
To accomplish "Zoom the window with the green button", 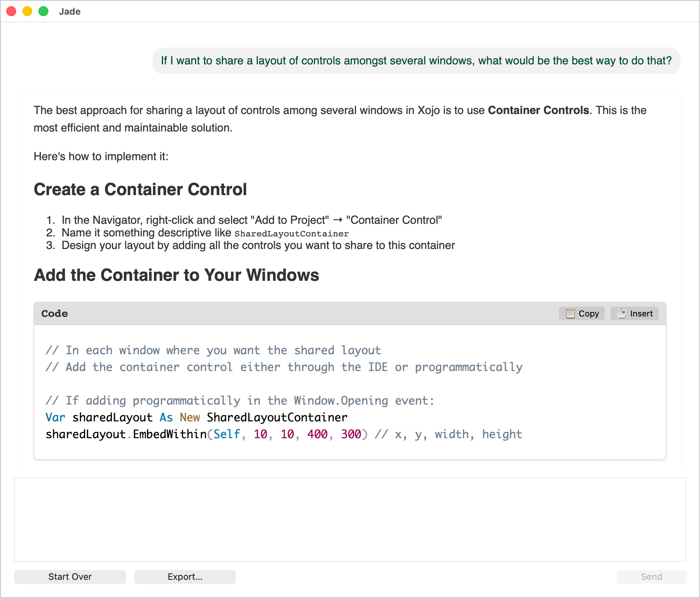I will tap(43, 12).
